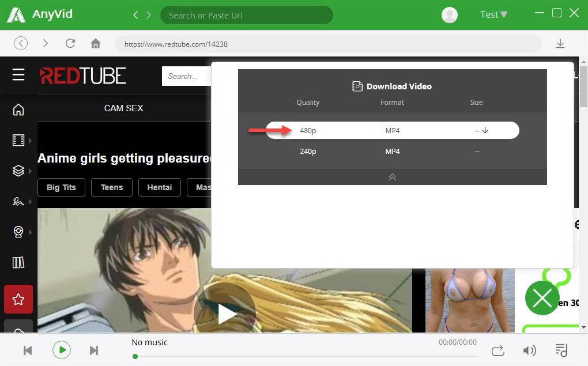The image size is (588, 366).
Task: Open the sidebar library books icon
Action: point(18,262)
